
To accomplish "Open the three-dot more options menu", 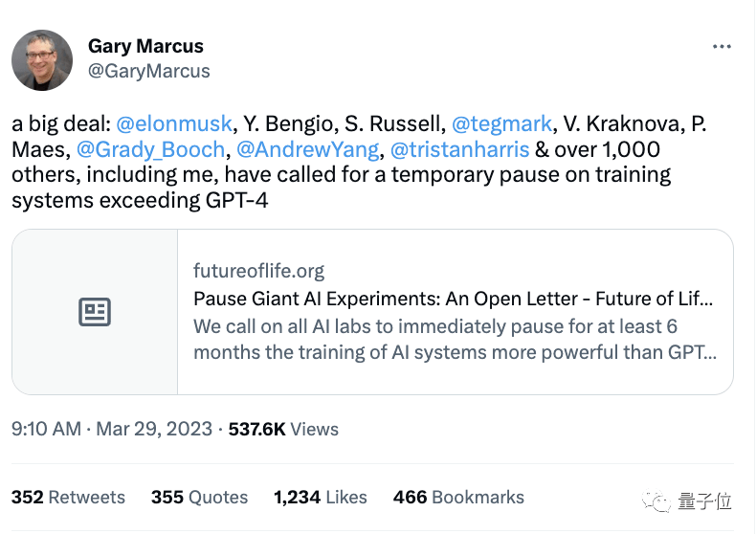I will (x=722, y=47).
